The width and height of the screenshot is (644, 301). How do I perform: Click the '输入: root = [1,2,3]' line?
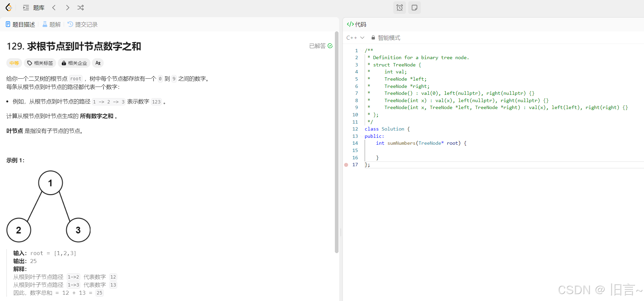coord(45,253)
